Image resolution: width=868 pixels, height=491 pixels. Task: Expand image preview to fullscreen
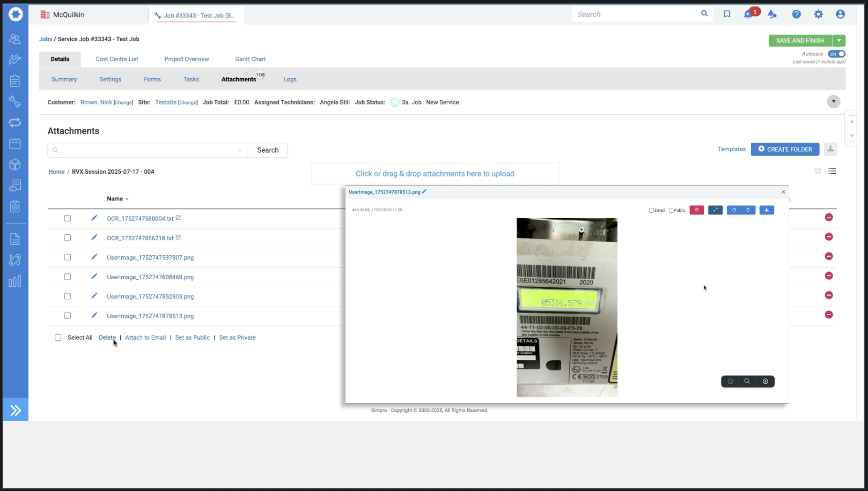715,210
